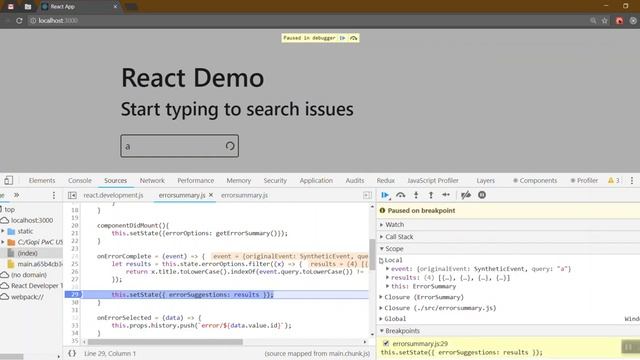Open warnings count indicator showing 3
Image resolution: width=640 pixels, height=360 pixels.
tap(613, 180)
